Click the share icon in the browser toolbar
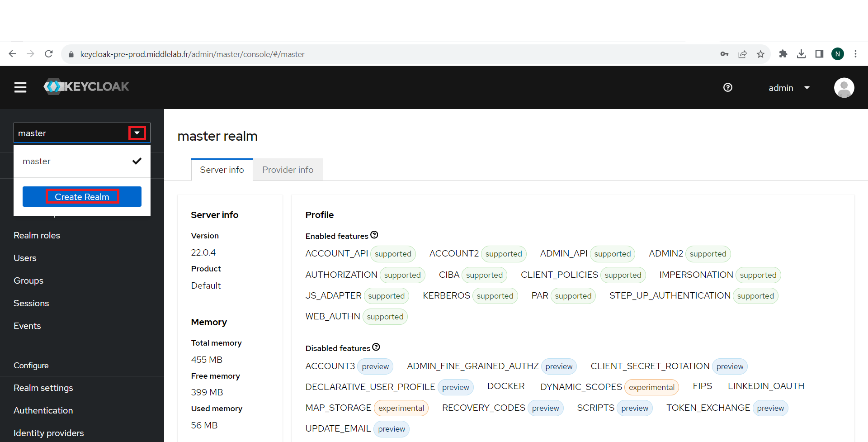 tap(742, 54)
